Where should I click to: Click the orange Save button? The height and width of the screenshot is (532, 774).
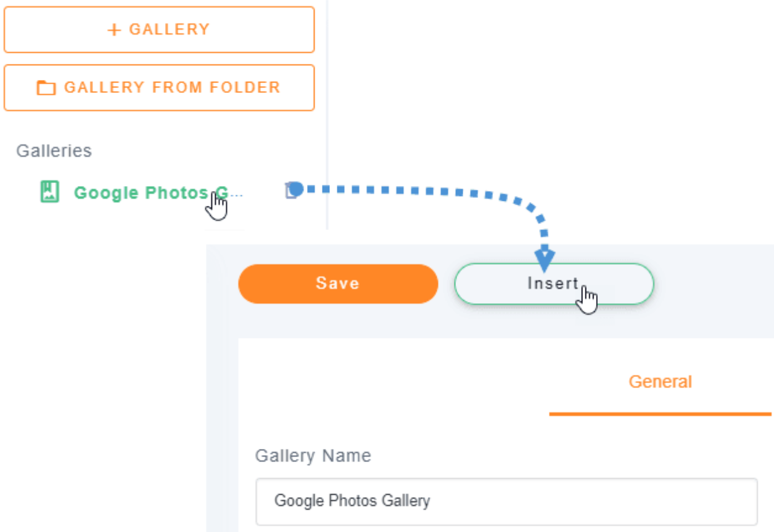click(x=337, y=284)
